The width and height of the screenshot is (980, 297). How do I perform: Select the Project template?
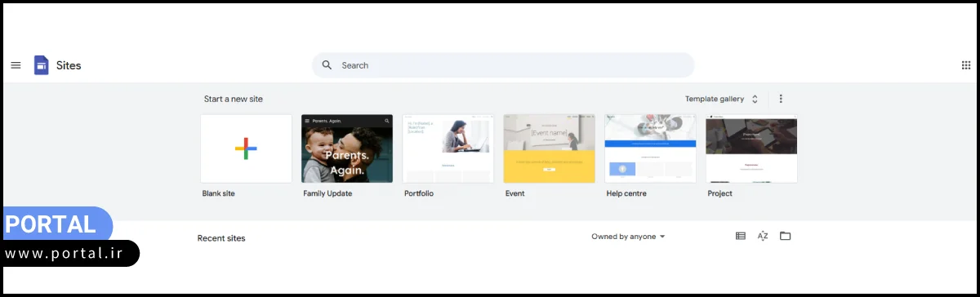[x=752, y=148]
